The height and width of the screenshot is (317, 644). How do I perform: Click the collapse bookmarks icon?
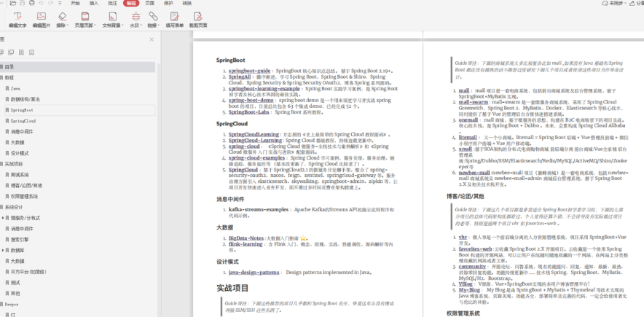[x=11, y=52]
